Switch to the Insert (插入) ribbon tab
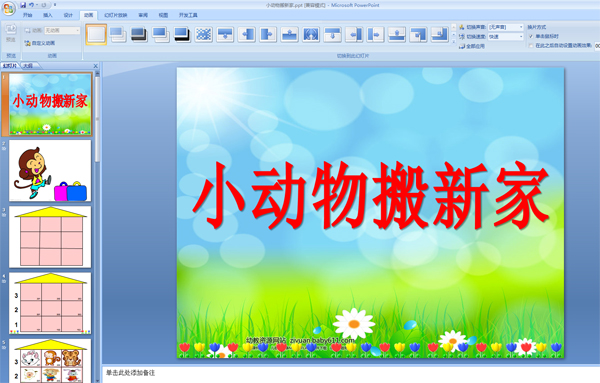Screen dimensions: 600x383 47,15
